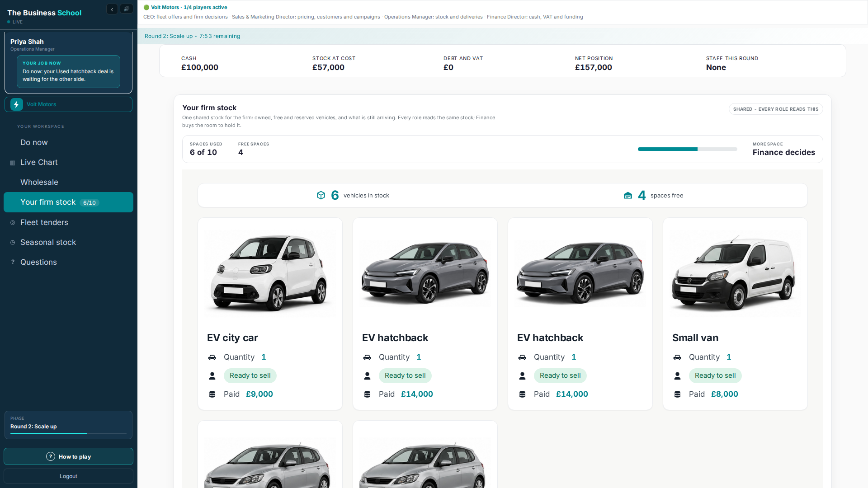Click the person icon on Small van card
Viewport: 868px width, 488px height.
[x=677, y=375]
